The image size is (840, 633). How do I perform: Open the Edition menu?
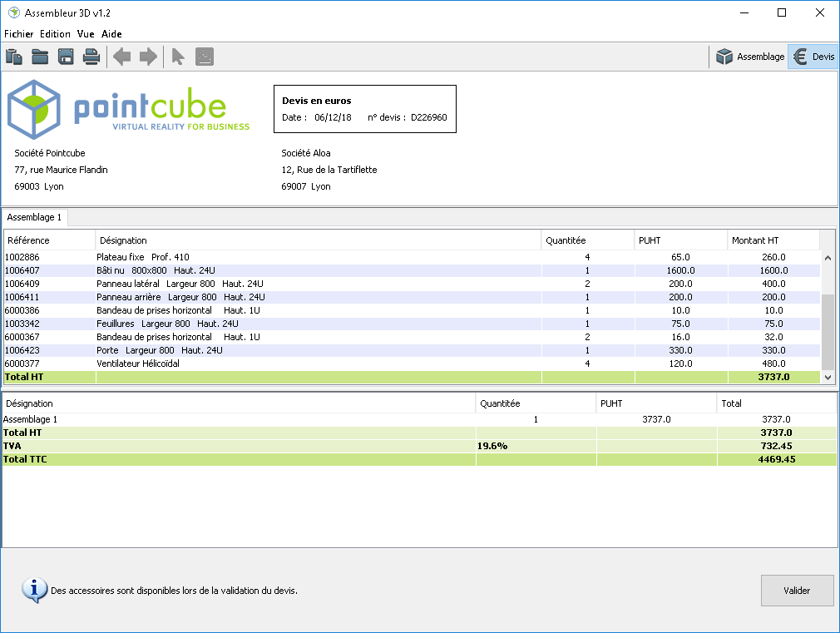[55, 34]
